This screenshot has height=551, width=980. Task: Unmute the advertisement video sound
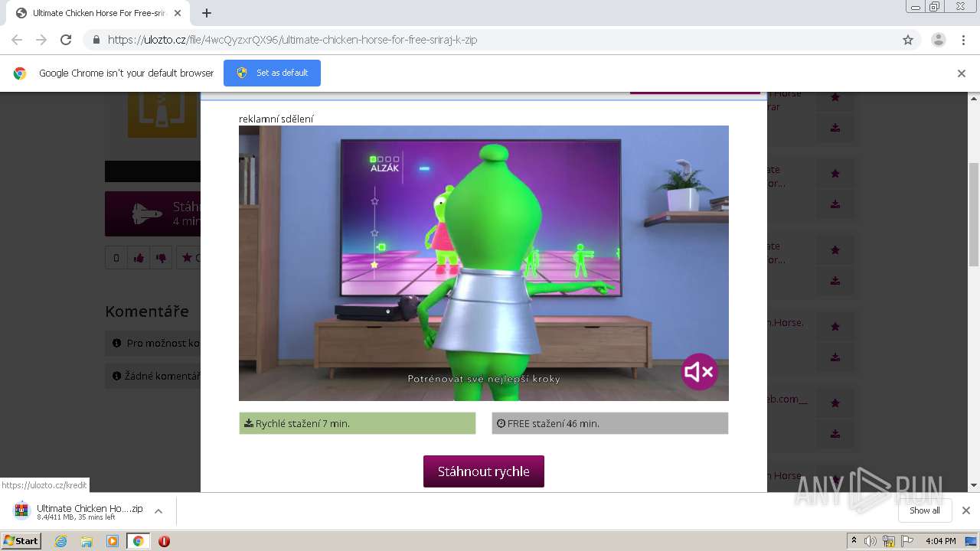tap(699, 372)
